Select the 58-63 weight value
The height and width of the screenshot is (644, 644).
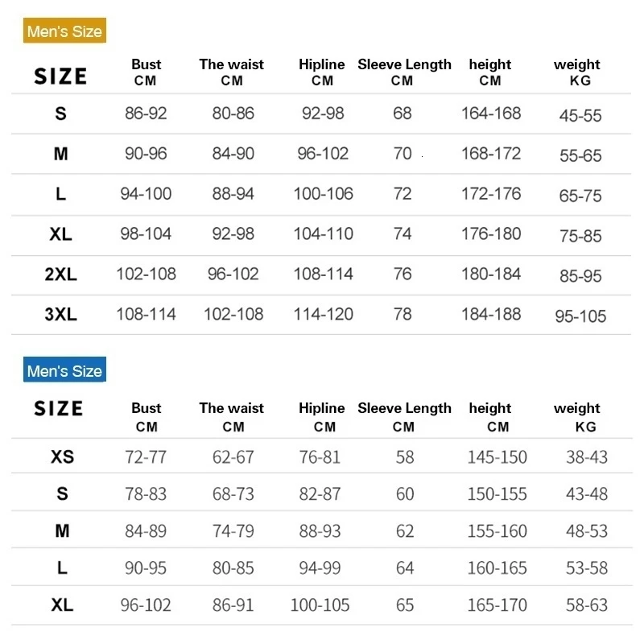587,605
